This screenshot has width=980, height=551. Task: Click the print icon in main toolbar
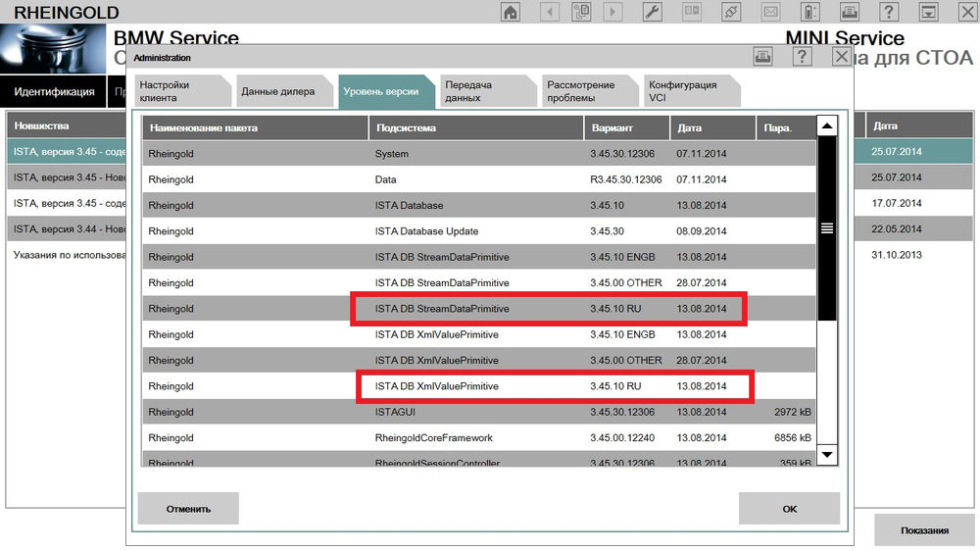(x=850, y=12)
